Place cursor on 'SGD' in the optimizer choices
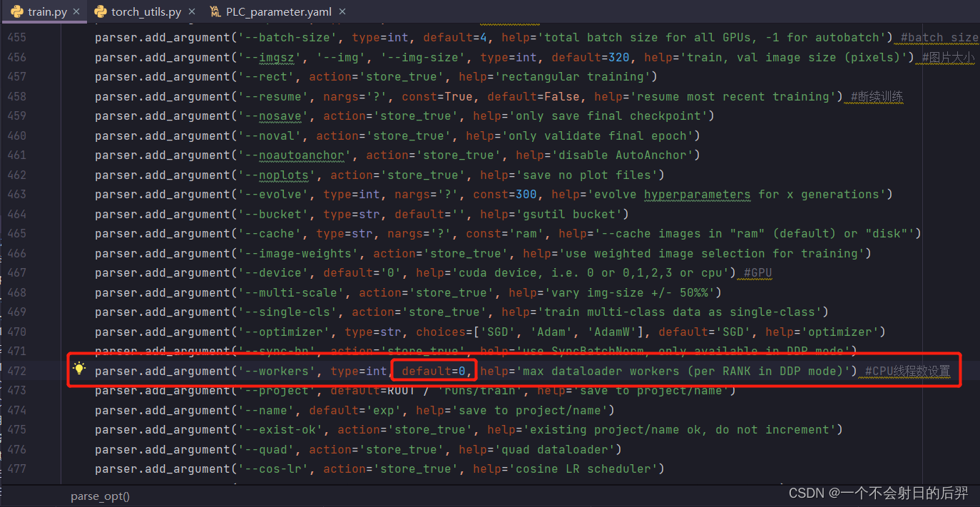Viewport: 980px width, 507px height. pos(499,331)
